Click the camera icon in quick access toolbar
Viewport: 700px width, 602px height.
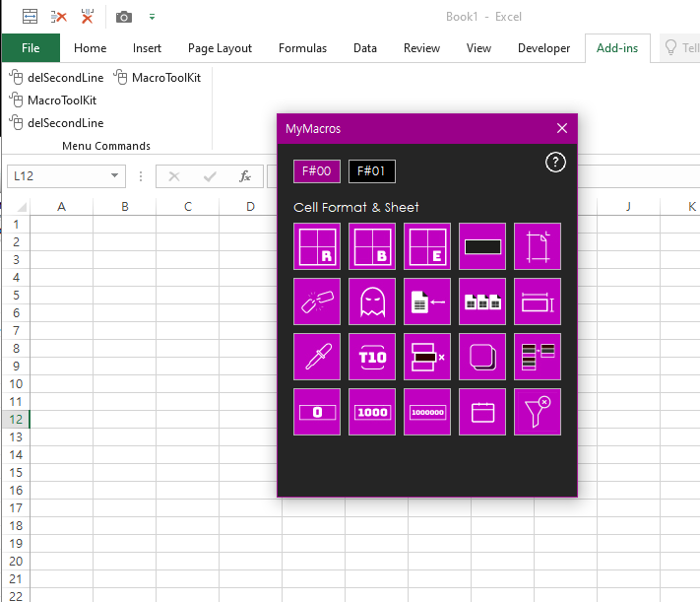tap(124, 17)
